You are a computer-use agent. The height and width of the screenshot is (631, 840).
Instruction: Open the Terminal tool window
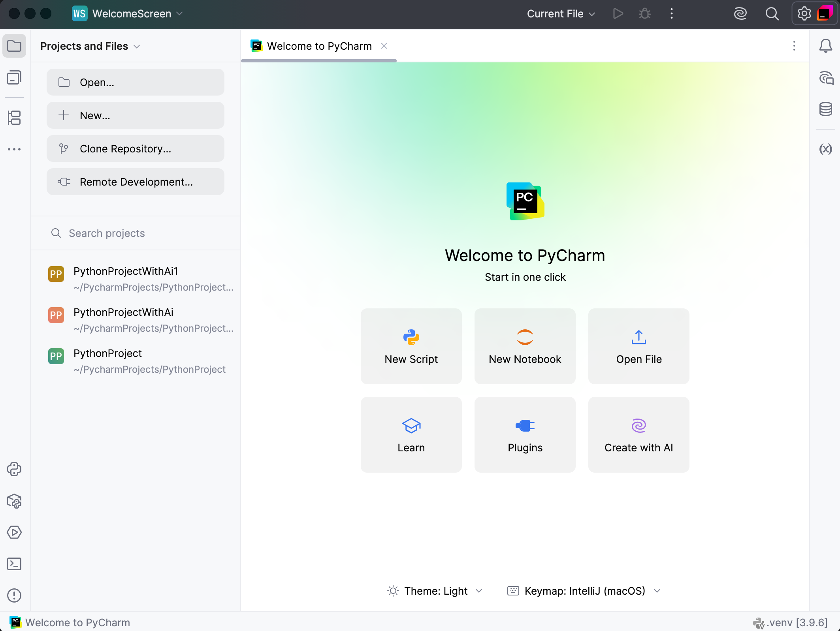pos(14,564)
